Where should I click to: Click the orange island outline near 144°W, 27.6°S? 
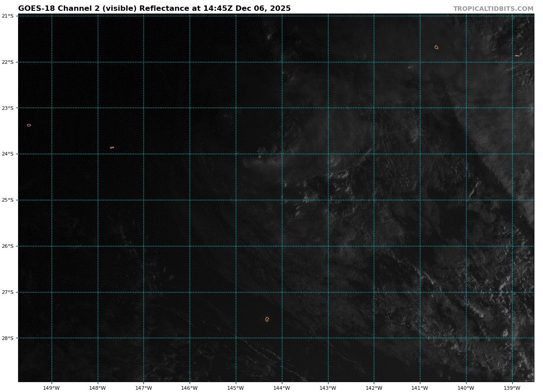click(x=267, y=319)
